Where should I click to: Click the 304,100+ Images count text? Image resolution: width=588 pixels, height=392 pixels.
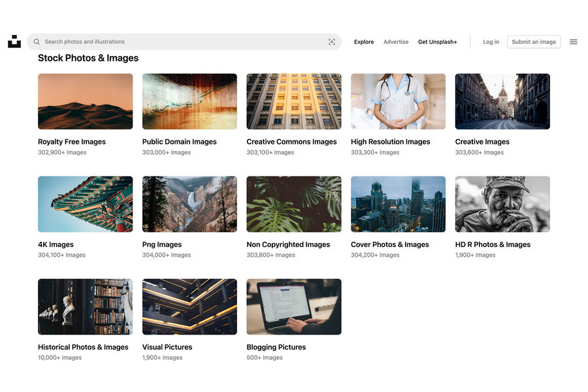pos(61,255)
